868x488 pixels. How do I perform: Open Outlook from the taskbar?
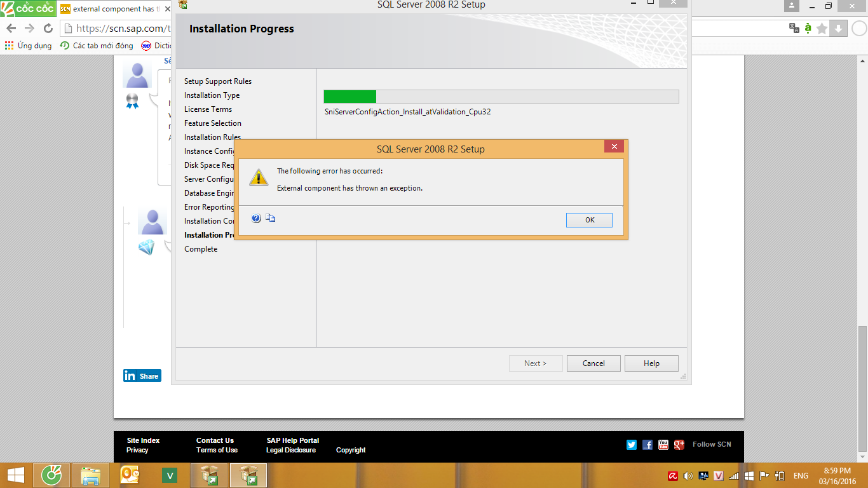[130, 475]
